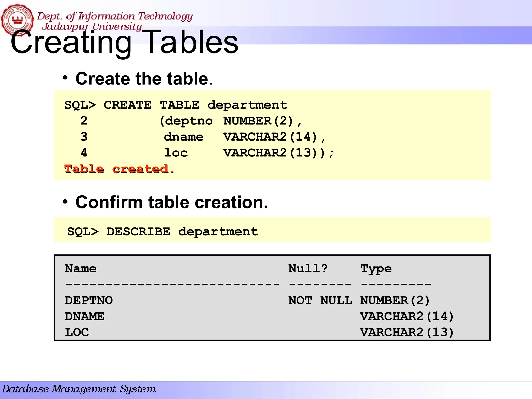Viewport: 532px width, 399px height.
Task: Click the 'Jadavpur University' header text
Action: click(x=92, y=27)
